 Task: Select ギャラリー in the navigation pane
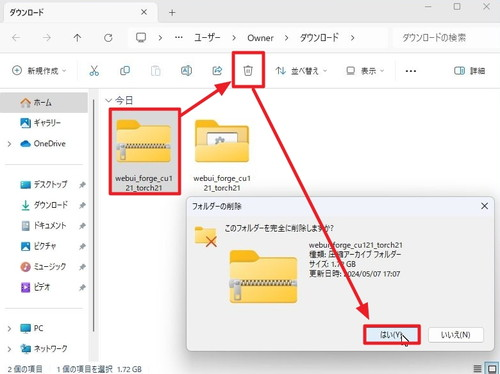coord(44,123)
